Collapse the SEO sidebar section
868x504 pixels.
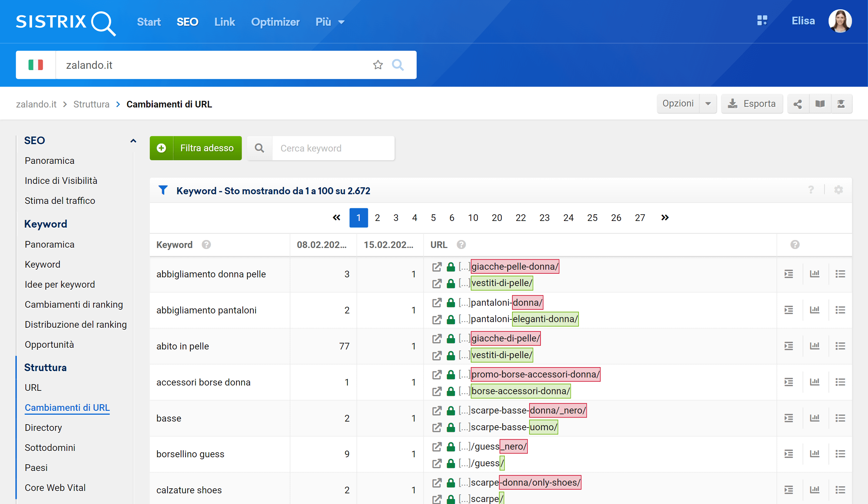click(133, 141)
